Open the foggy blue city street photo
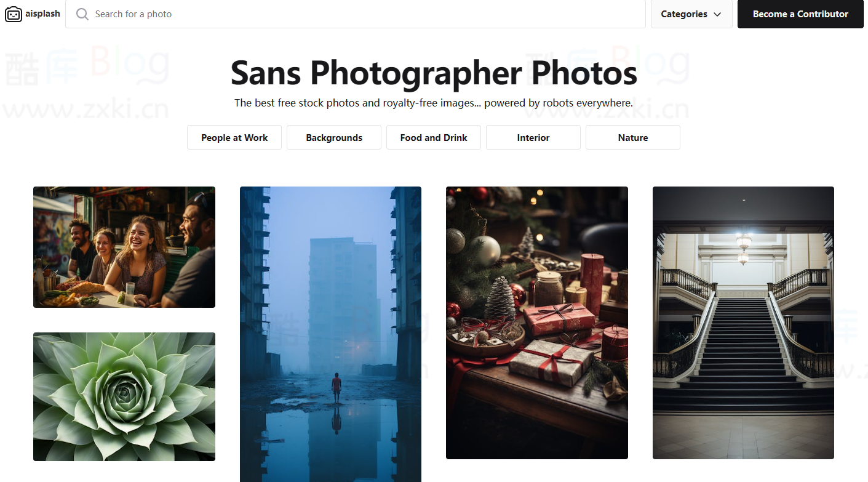The width and height of the screenshot is (868, 482). (330, 334)
